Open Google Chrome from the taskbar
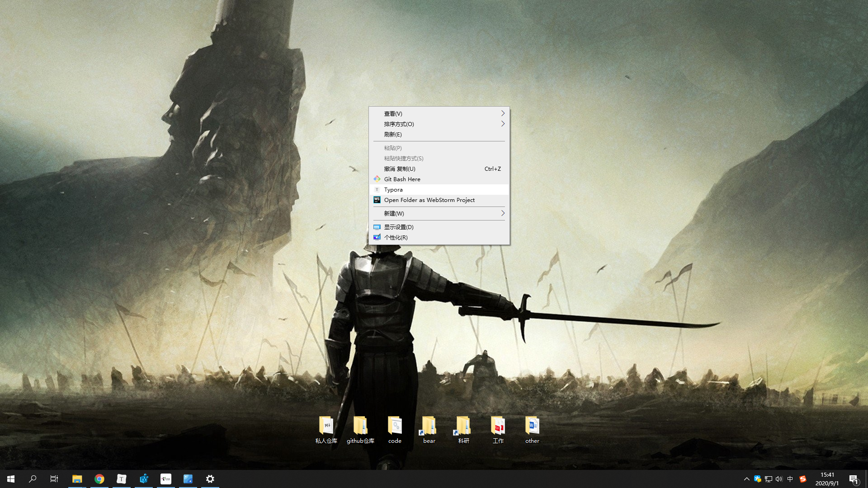This screenshot has width=868, height=488. coord(99,479)
